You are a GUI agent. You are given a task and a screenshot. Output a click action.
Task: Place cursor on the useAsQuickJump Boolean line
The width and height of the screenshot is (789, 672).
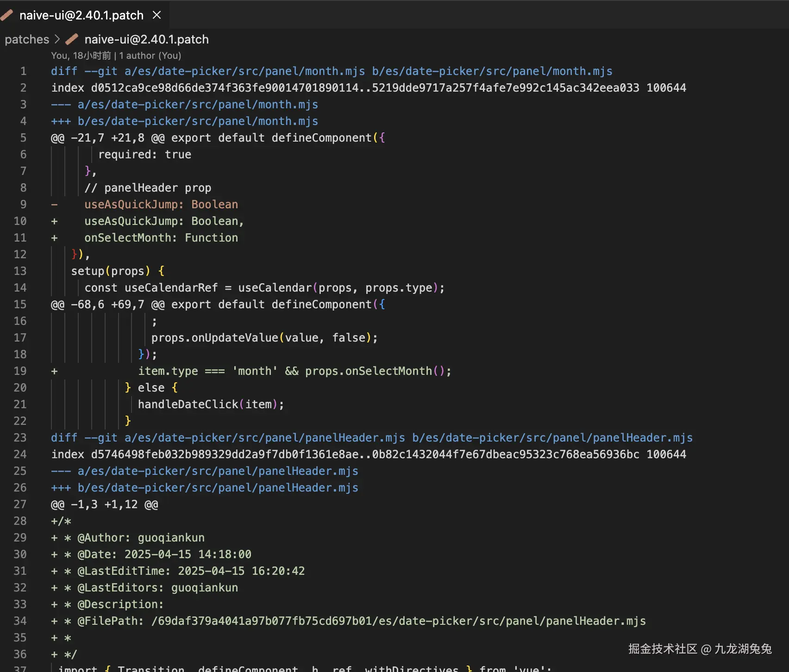[161, 204]
